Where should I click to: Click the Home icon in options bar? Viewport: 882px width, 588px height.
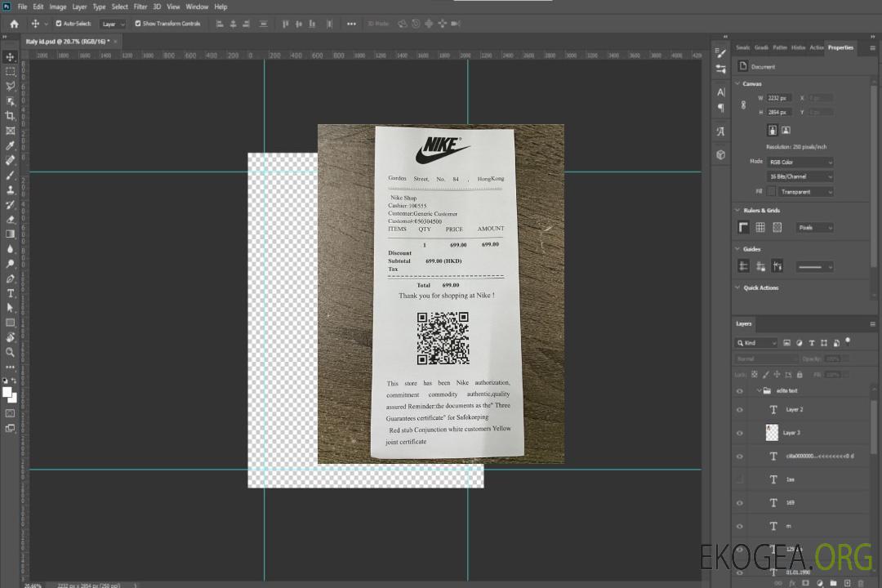point(14,24)
